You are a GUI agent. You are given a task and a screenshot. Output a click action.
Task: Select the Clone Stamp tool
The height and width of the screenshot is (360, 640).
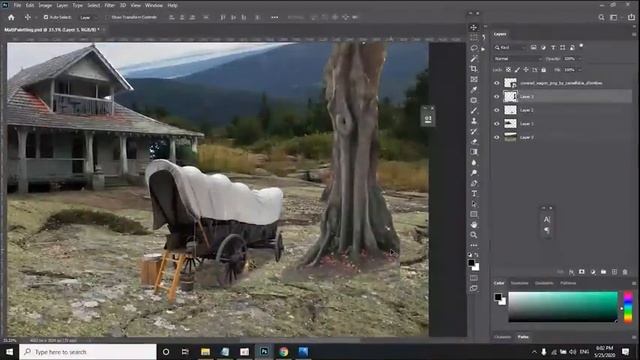point(473,121)
